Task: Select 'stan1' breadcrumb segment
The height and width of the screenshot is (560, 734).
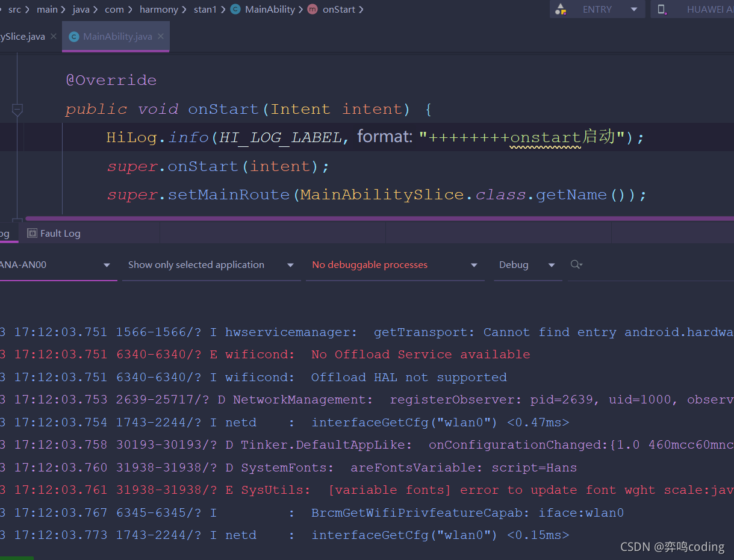Action: pos(205,9)
